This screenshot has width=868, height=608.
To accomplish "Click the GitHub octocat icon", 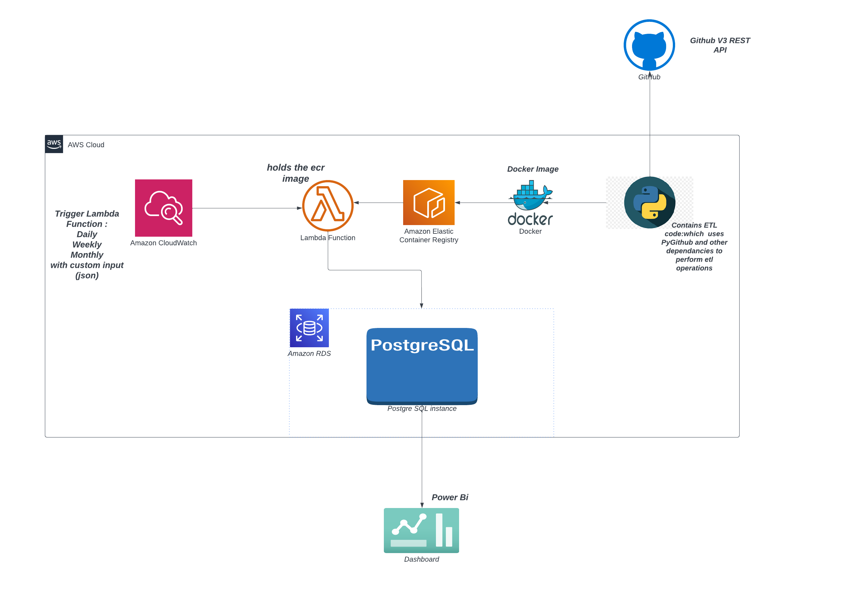I will [649, 45].
